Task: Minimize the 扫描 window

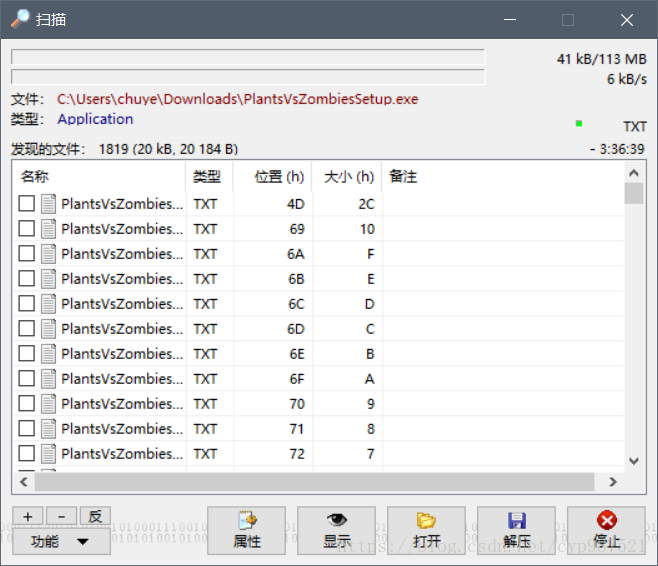Action: pyautogui.click(x=510, y=20)
